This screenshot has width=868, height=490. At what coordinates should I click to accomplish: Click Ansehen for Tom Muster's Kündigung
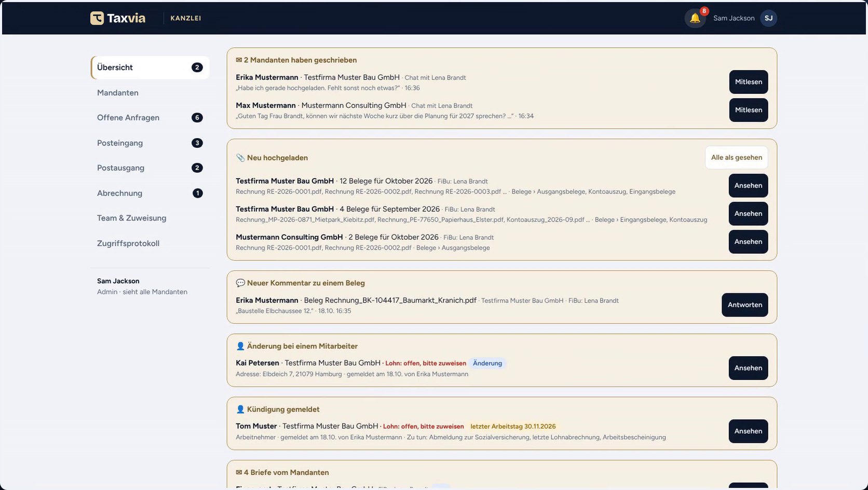click(x=748, y=431)
